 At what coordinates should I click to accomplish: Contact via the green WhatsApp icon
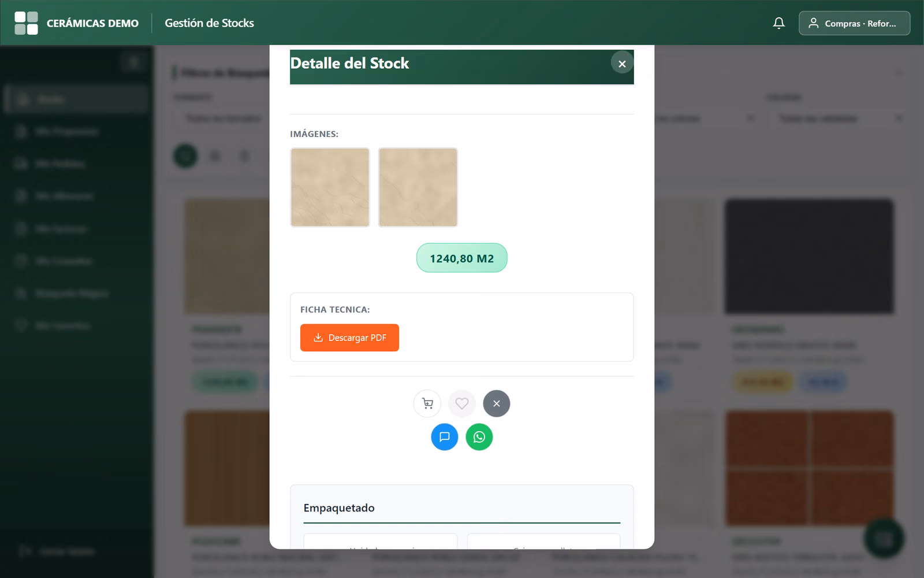[479, 437]
